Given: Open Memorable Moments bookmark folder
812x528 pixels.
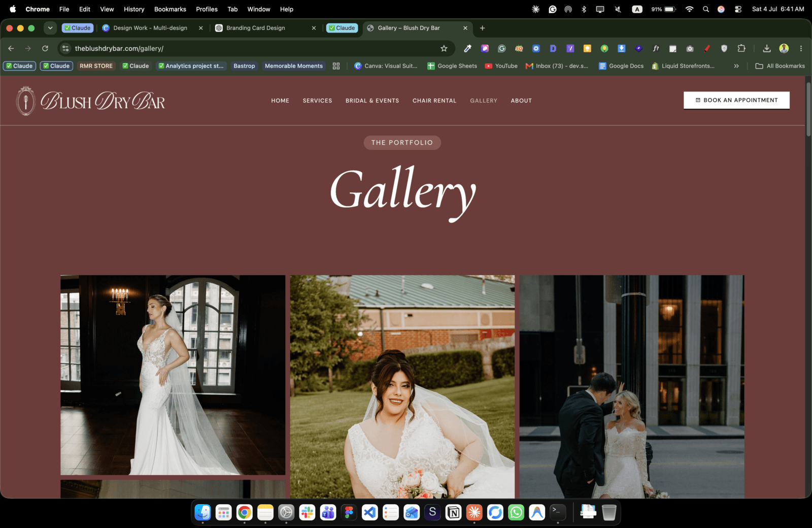Looking at the screenshot, I should (293, 66).
